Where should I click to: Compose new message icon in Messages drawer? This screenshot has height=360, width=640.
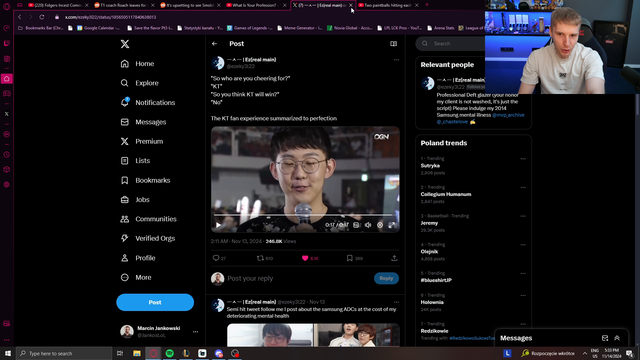point(605,338)
